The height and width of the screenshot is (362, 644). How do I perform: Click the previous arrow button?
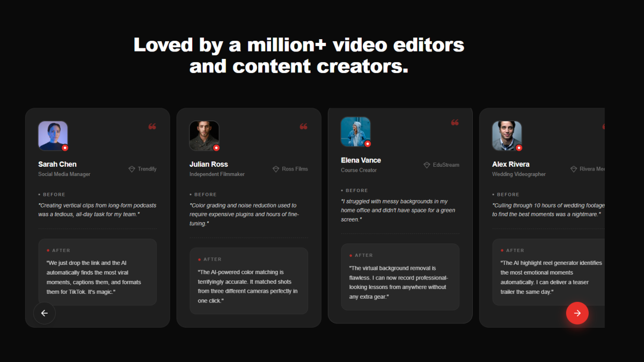45,313
